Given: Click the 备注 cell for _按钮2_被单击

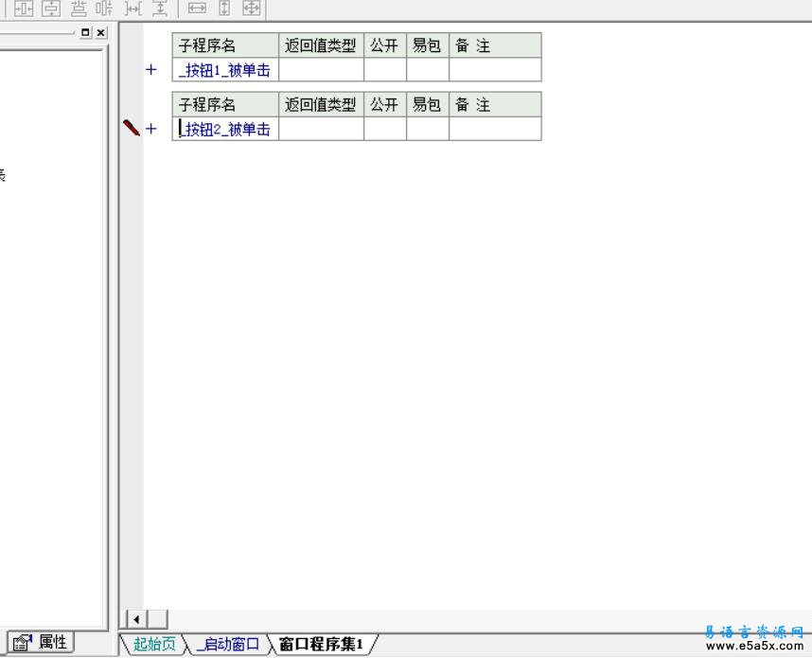Looking at the screenshot, I should coord(495,130).
